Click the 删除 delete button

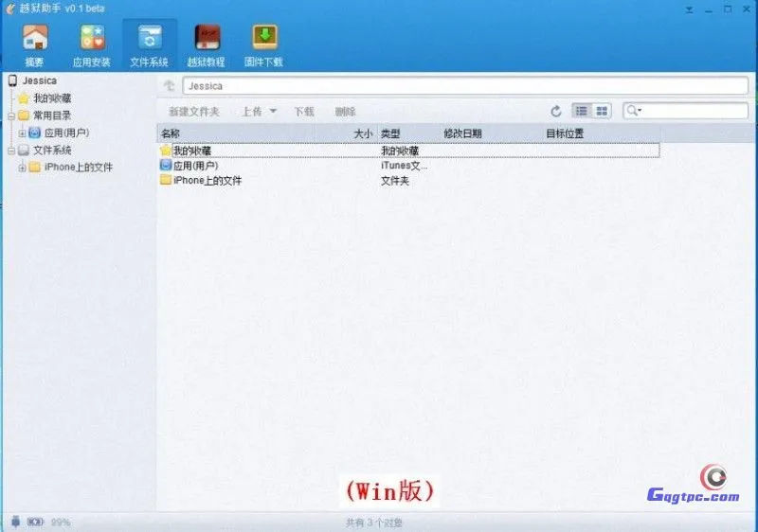coord(345,112)
